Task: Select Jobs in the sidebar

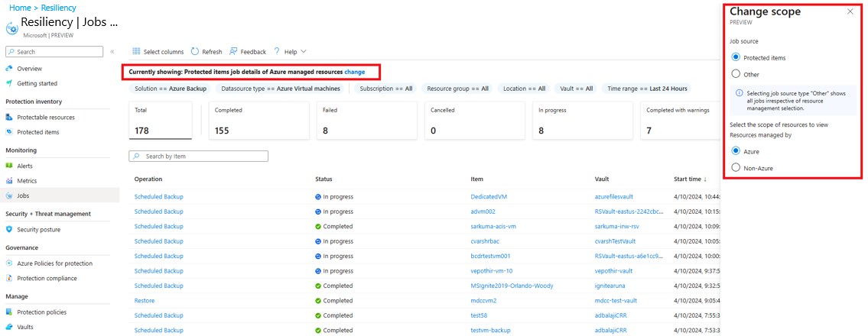Action: tap(23, 195)
